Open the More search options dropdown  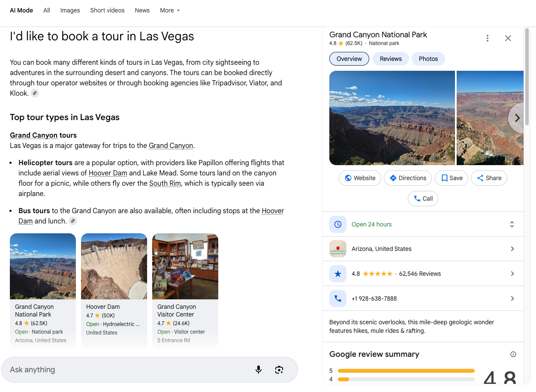(170, 10)
